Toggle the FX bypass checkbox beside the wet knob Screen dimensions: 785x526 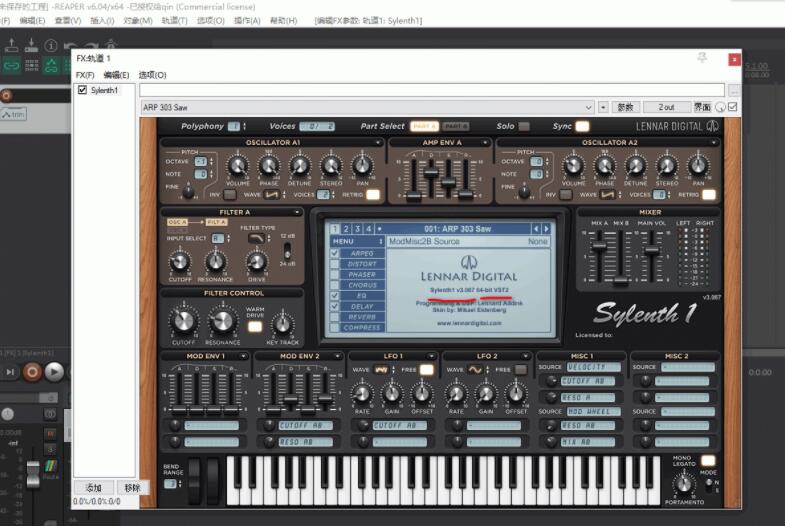pyautogui.click(x=732, y=107)
